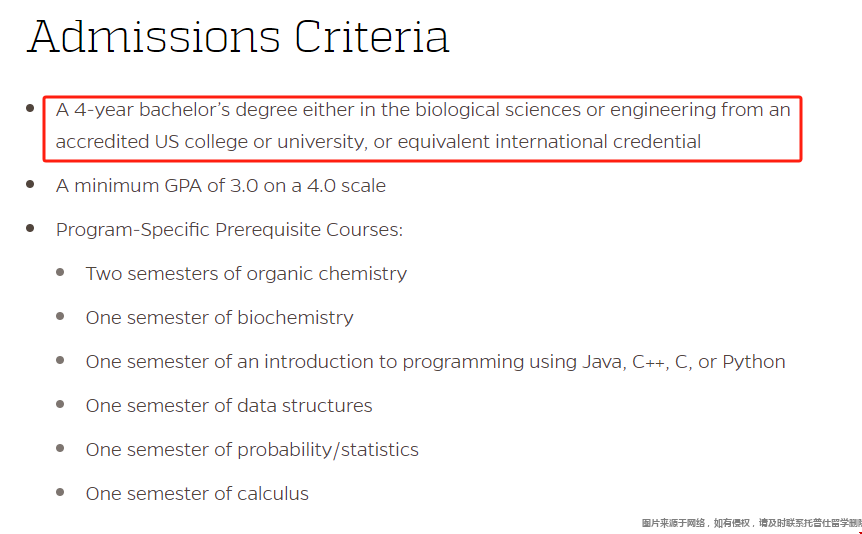Click the word "Python" in the programming line

(x=754, y=362)
